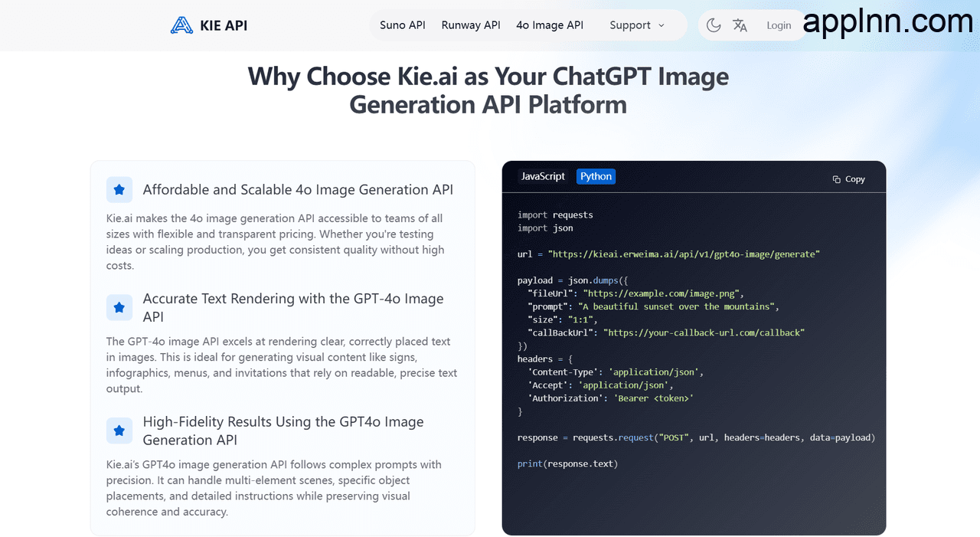
Task: Click the 'Accept' header line in code
Action: [600, 385]
